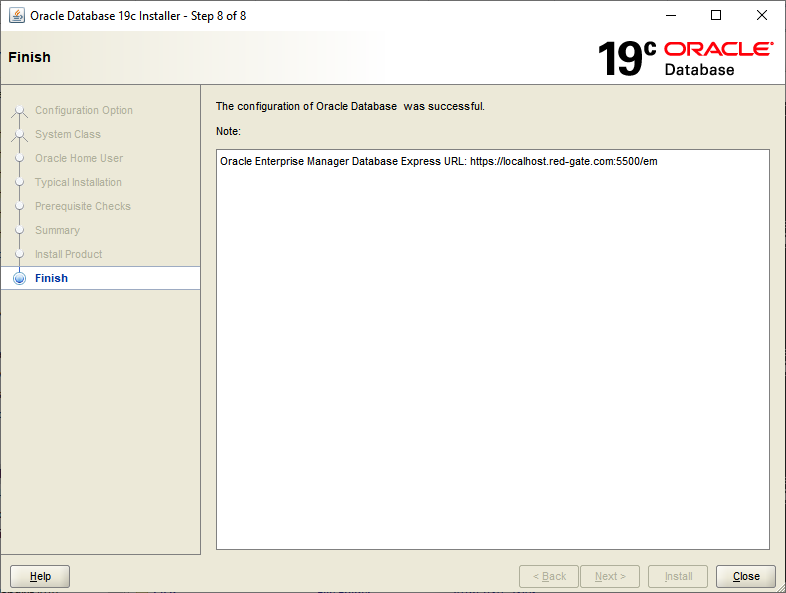Image resolution: width=786 pixels, height=593 pixels.
Task: Click the Typical Installation step marker bullet
Action: 20,182
